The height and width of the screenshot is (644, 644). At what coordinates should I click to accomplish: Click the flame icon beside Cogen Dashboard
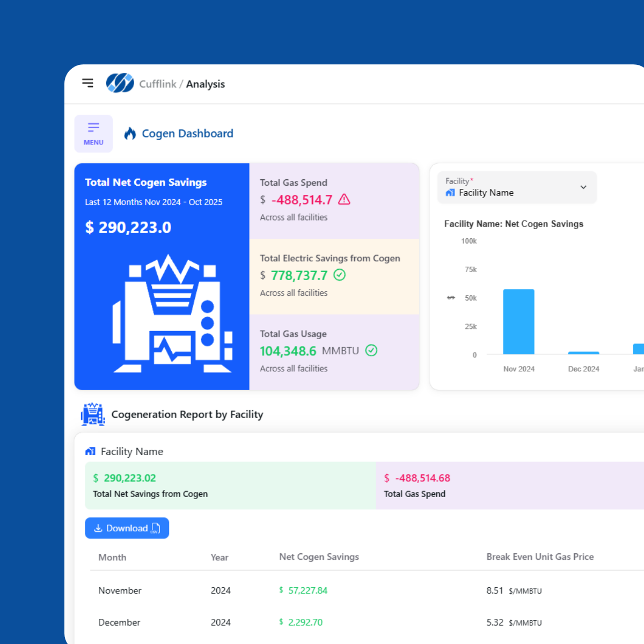coord(129,133)
